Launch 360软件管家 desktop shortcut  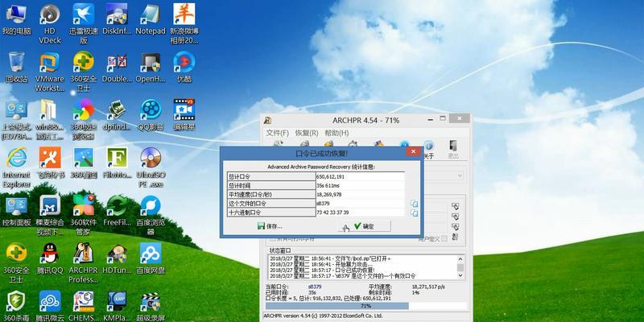[84, 215]
